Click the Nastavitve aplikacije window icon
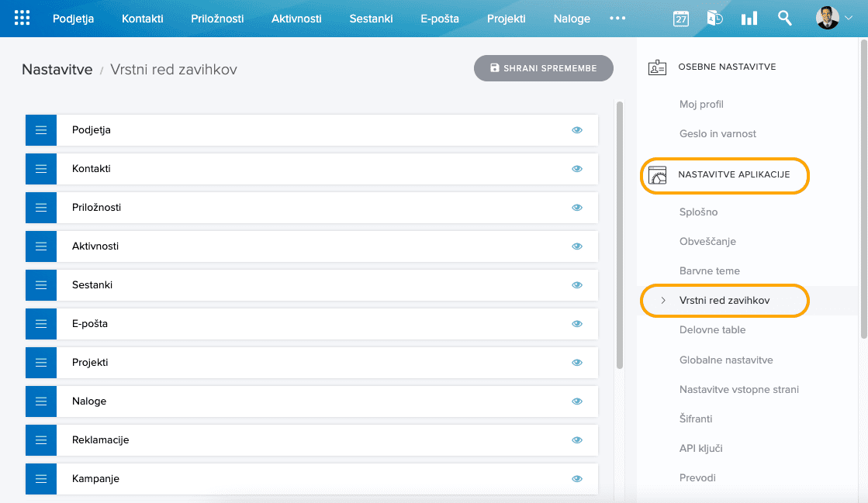868x503 pixels. click(656, 176)
